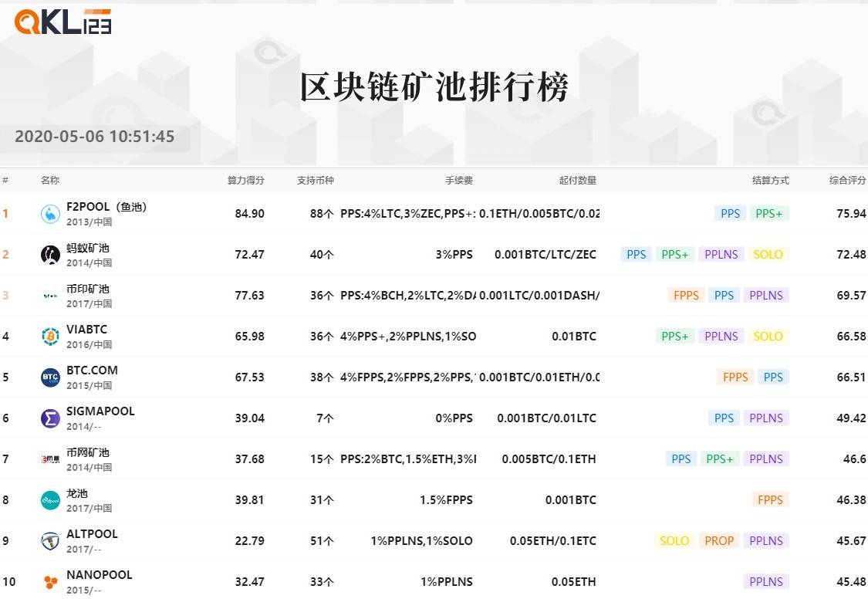Click SIGMAPOOL overall score 49.42
This screenshot has width=868, height=599.
click(x=851, y=418)
